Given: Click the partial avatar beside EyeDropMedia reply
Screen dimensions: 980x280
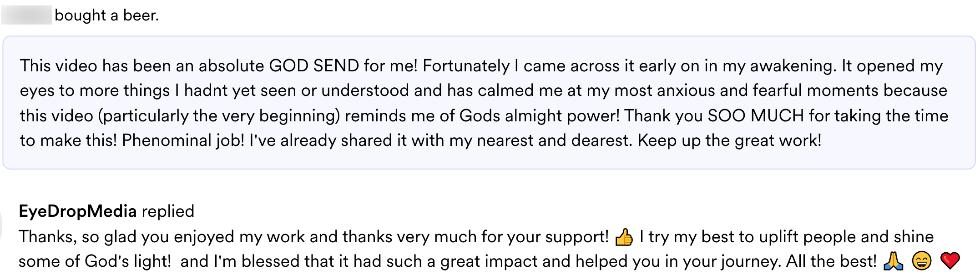Looking at the screenshot, I should pyautogui.click(x=1, y=226).
